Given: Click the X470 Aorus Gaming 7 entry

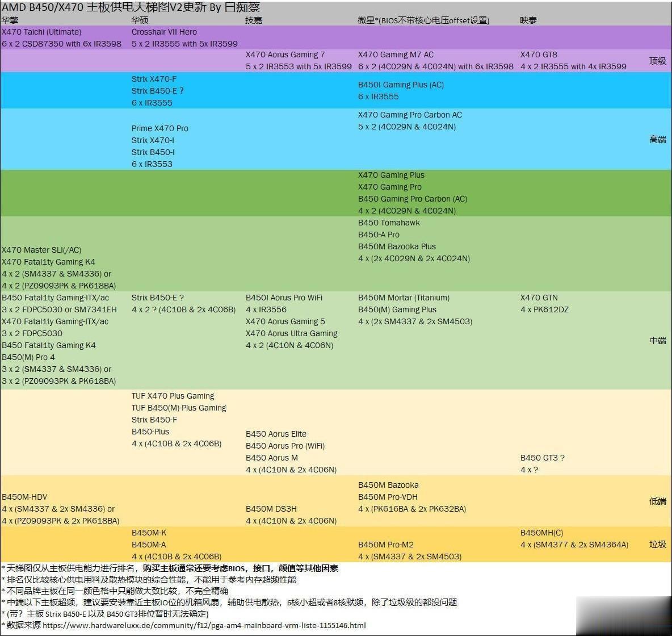Looking at the screenshot, I should pyautogui.click(x=285, y=55).
